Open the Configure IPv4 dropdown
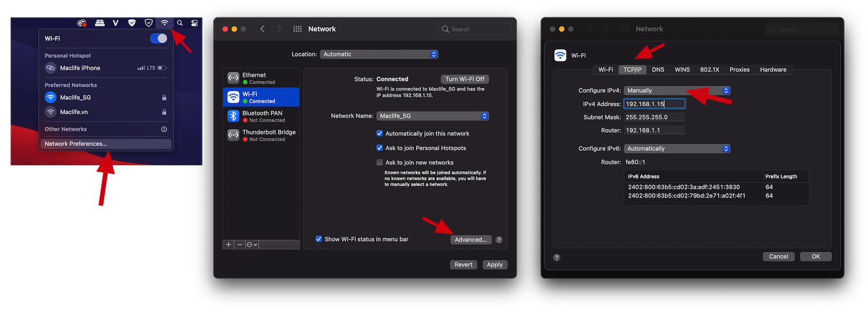Viewport: 868px width, 312px height. click(x=677, y=91)
